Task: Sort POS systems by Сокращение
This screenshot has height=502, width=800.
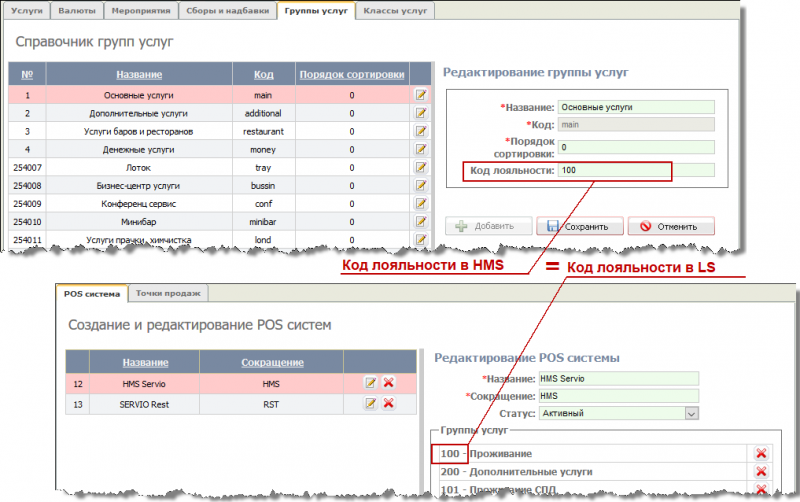Action: tap(272, 362)
